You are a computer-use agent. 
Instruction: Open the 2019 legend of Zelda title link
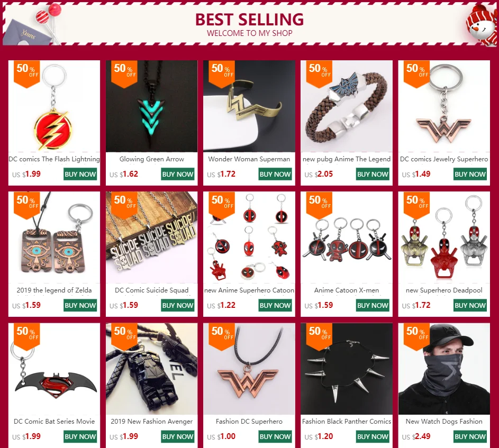[x=54, y=290]
